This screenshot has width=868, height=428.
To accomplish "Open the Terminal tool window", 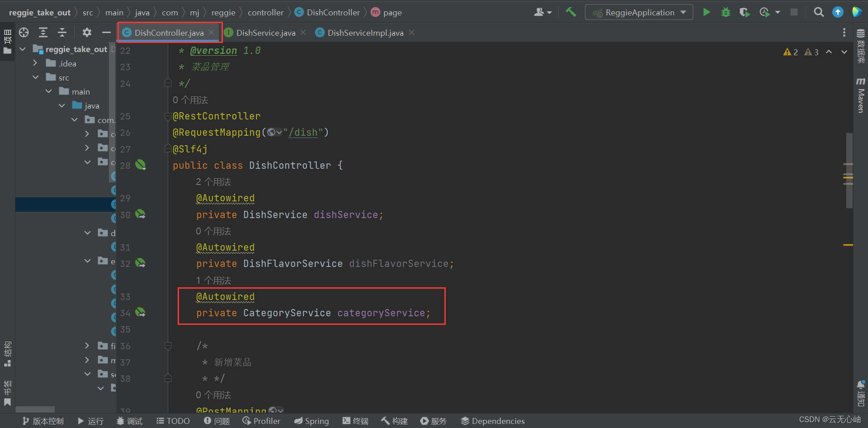I will tap(355, 421).
